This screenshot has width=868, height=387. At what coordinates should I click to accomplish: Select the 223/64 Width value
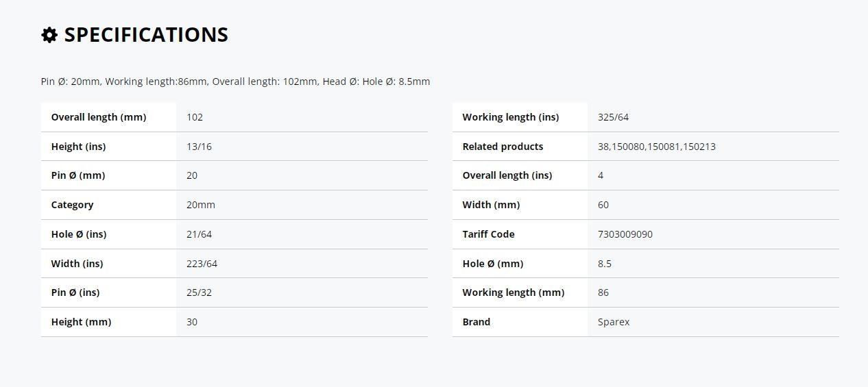pos(202,264)
